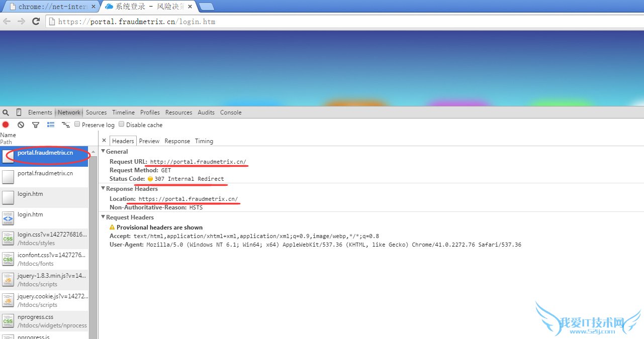This screenshot has width=644, height=339.
Task: Enable the Preserve log checkbox
Action: click(77, 124)
